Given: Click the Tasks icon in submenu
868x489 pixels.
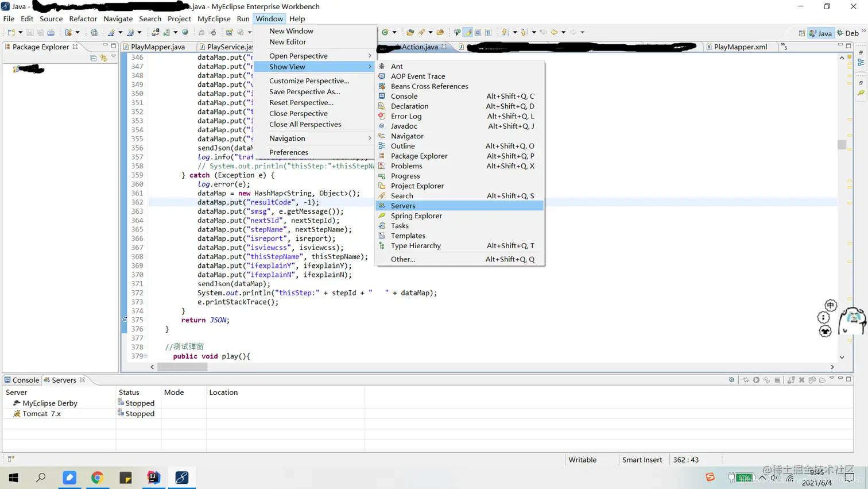Looking at the screenshot, I should [x=382, y=225].
